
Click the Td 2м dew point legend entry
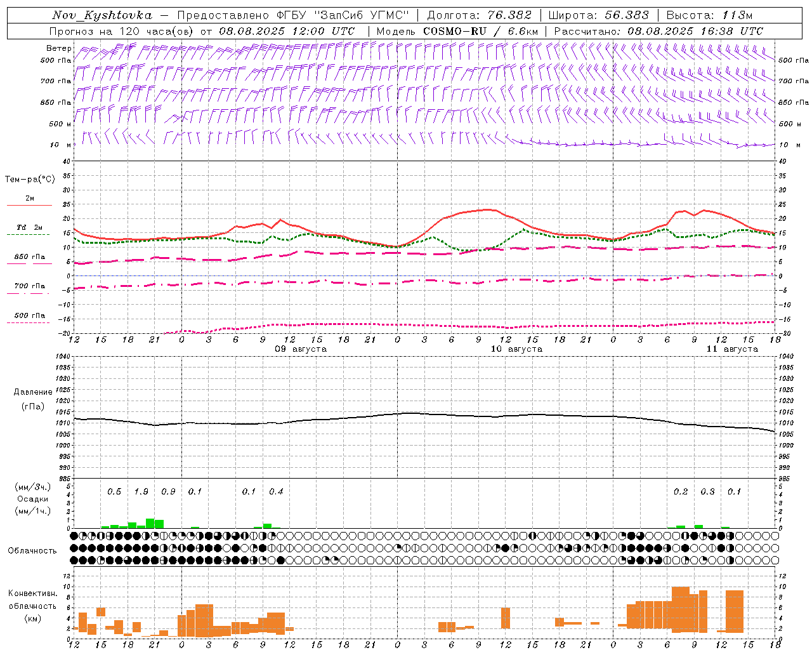point(29,227)
